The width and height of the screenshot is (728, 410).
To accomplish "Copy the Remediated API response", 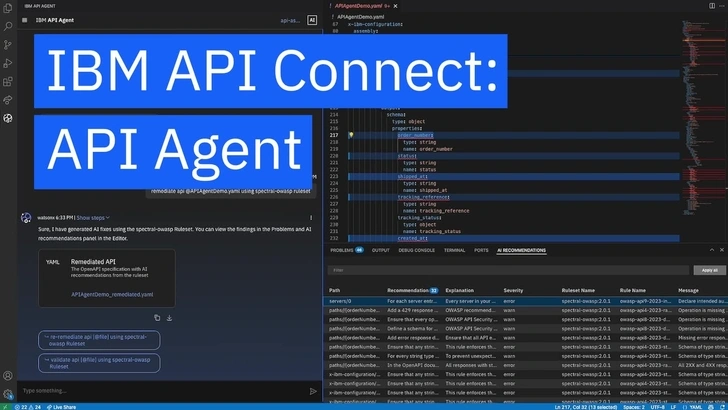I will click(157, 318).
